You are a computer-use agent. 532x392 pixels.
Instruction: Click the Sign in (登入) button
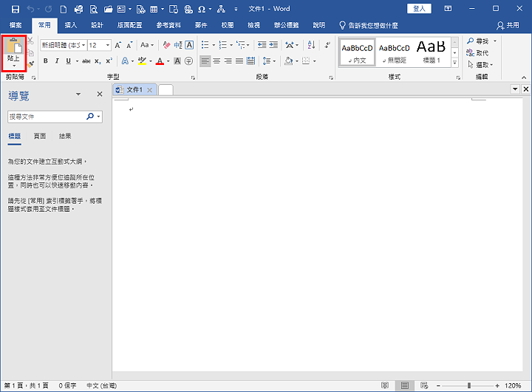click(x=419, y=9)
